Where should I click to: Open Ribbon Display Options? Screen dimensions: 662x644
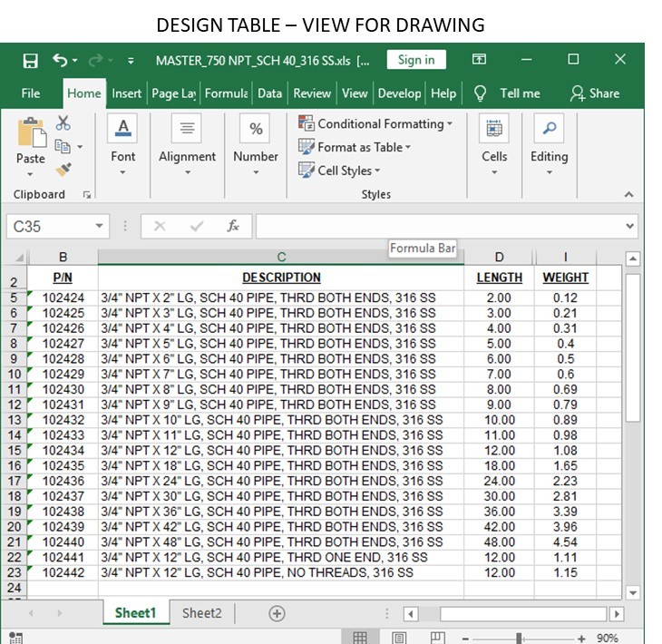[x=479, y=59]
